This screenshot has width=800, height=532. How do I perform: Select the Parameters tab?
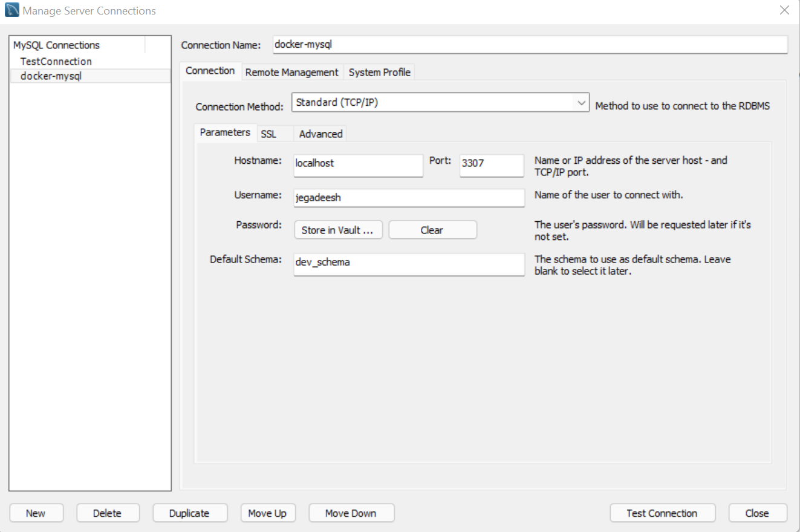[225, 132]
